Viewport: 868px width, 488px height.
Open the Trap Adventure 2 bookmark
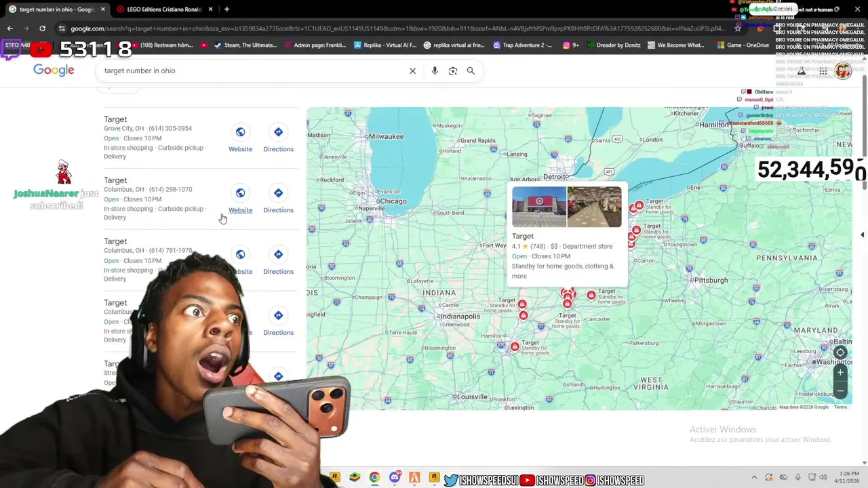[x=522, y=45]
